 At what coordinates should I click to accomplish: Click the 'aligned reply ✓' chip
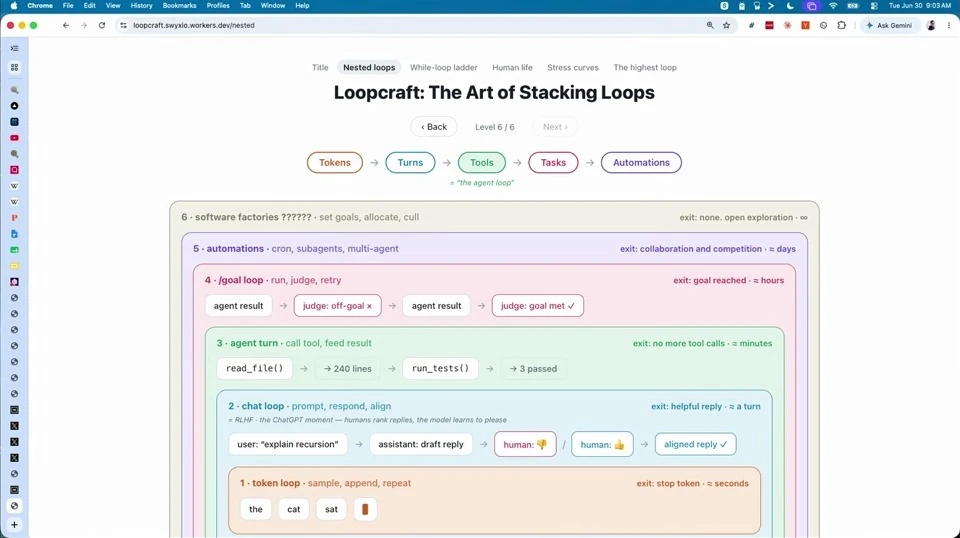point(696,444)
